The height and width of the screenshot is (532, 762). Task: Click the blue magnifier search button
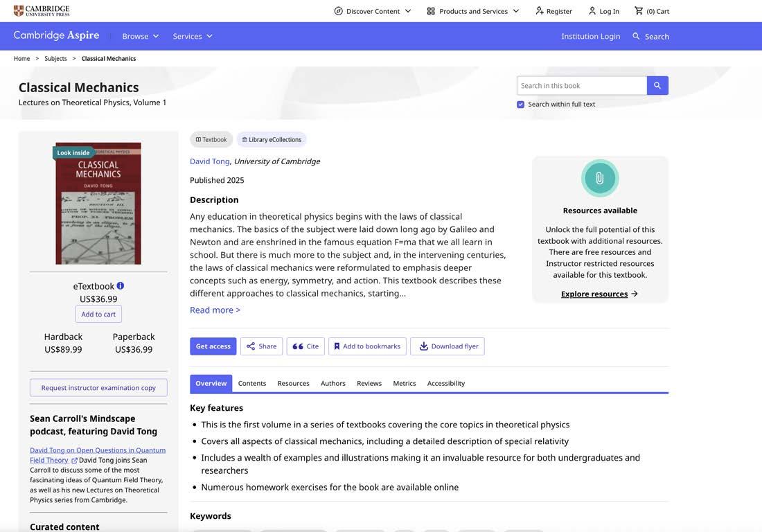(657, 85)
